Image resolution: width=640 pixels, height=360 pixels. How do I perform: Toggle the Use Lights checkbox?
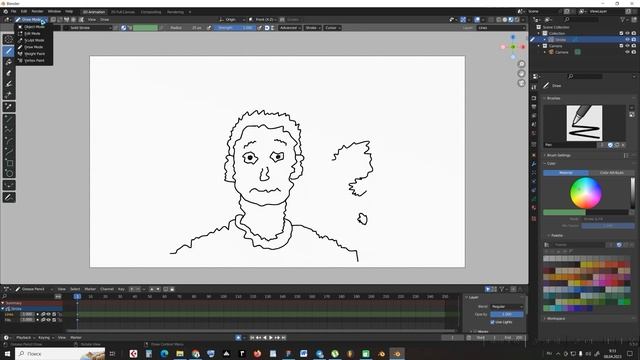492,322
